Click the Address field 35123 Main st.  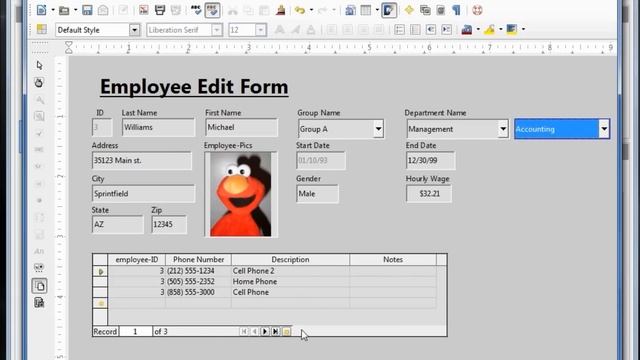142,160
